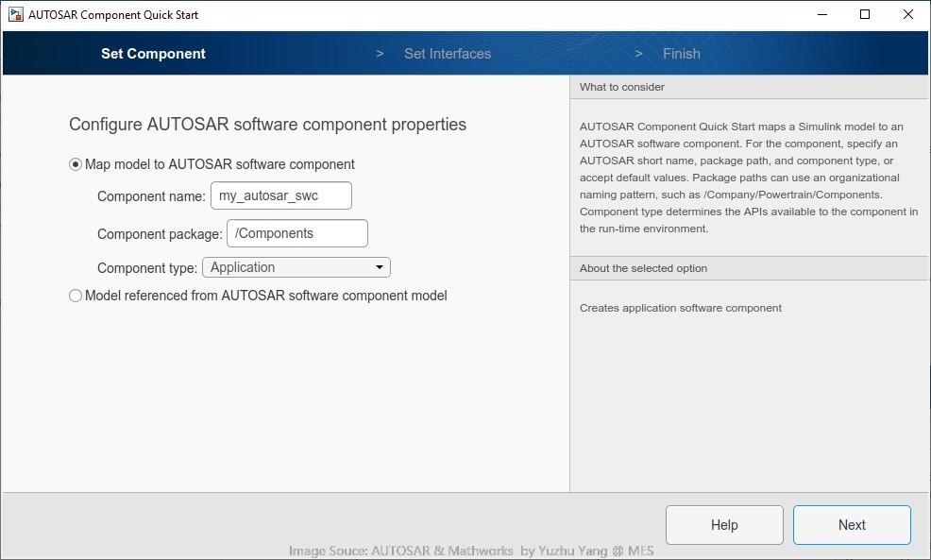The width and height of the screenshot is (931, 560).
Task: Click the Component name input field
Action: tap(280, 195)
